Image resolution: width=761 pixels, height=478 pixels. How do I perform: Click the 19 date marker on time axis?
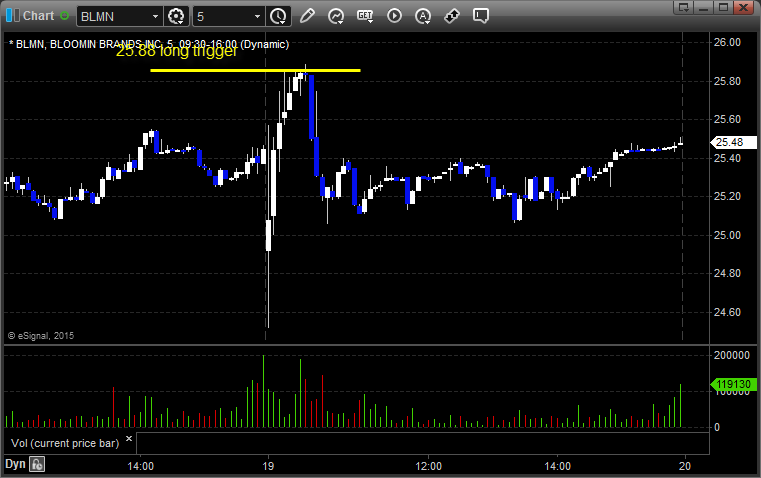pyautogui.click(x=268, y=466)
